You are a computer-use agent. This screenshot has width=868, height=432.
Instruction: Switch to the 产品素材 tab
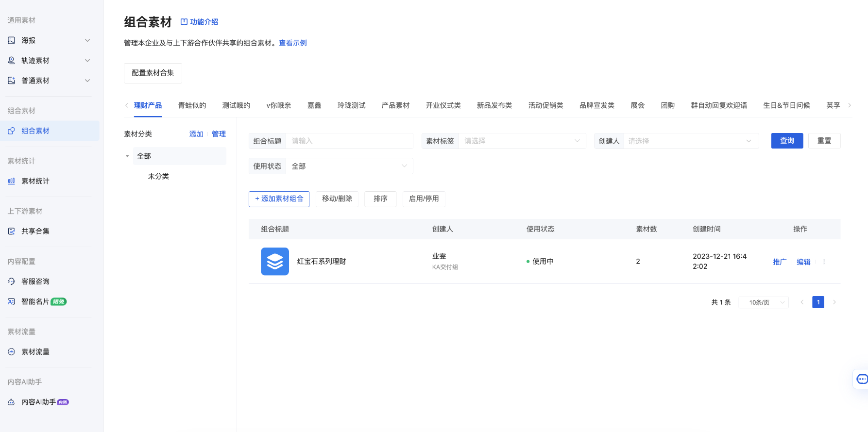point(395,105)
